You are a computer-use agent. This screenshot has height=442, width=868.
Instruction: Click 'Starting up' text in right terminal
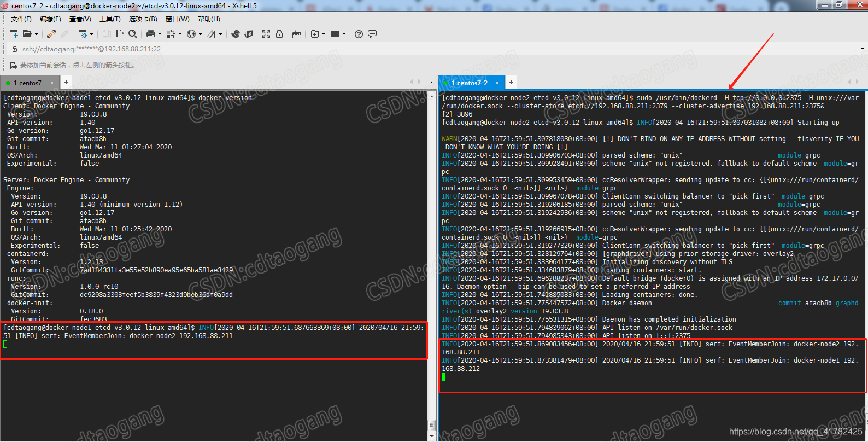point(818,123)
